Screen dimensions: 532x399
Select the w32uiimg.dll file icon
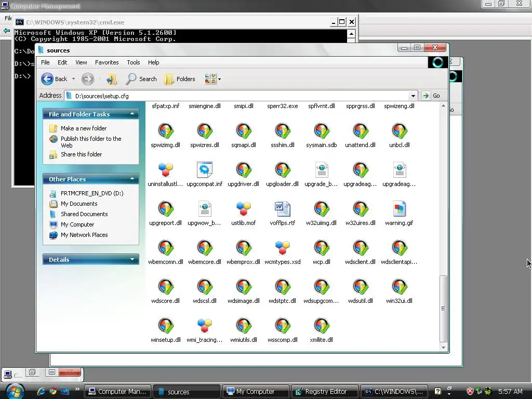coord(321,209)
